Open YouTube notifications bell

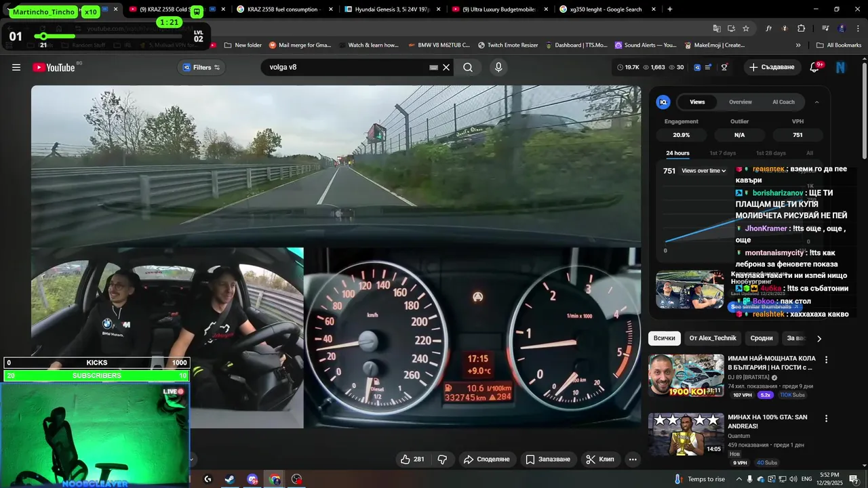click(x=814, y=67)
